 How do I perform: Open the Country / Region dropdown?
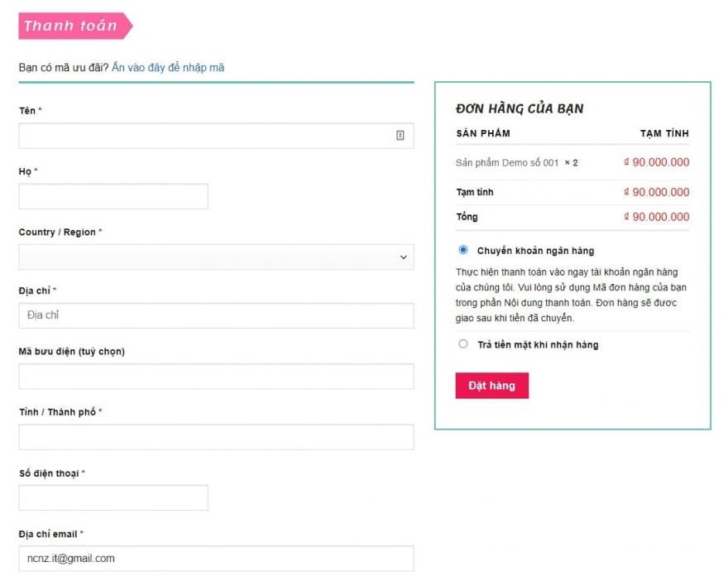[217, 257]
